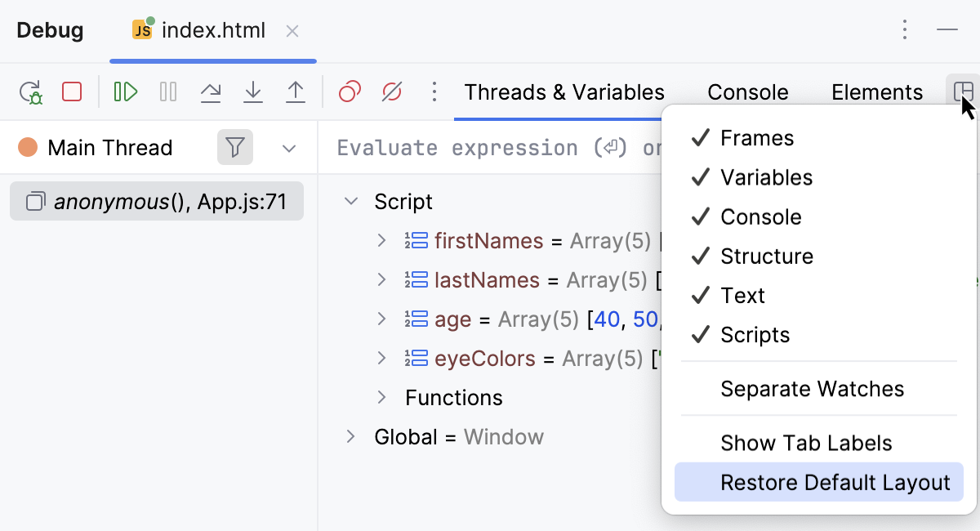
Task: Click the Step Out icon
Action: [x=296, y=92]
